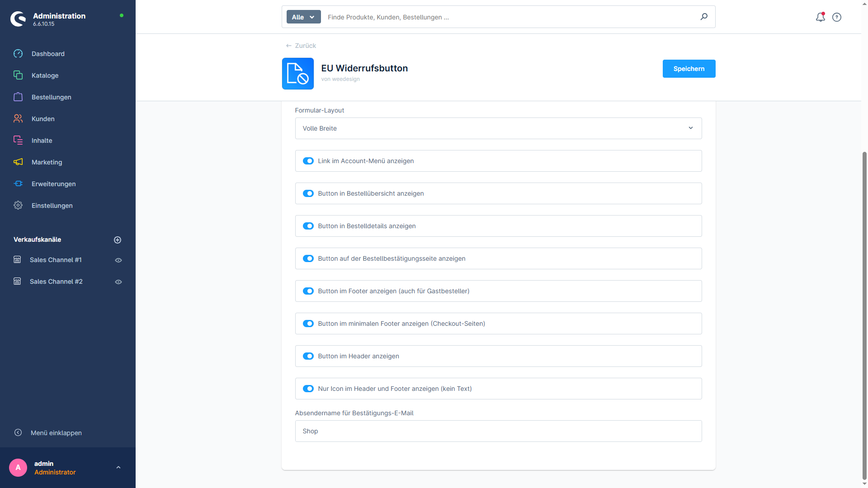Click storefront icon of Sales Channel #1
This screenshot has height=488, width=868.
tap(17, 260)
